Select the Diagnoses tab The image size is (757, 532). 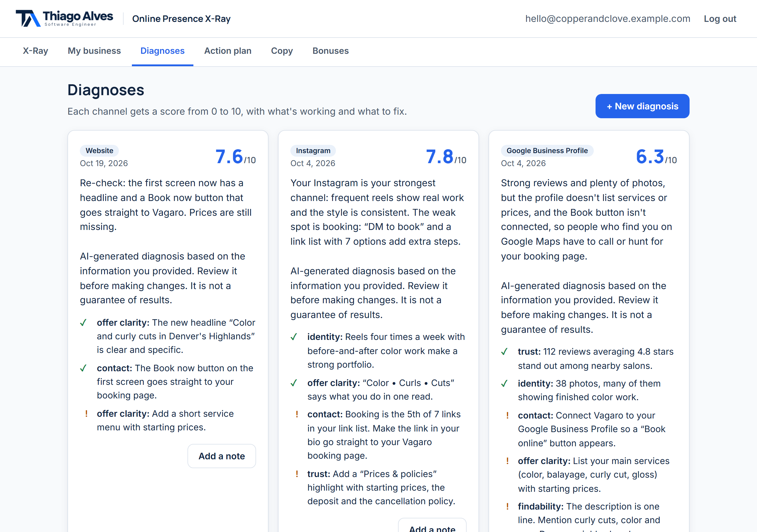click(163, 51)
